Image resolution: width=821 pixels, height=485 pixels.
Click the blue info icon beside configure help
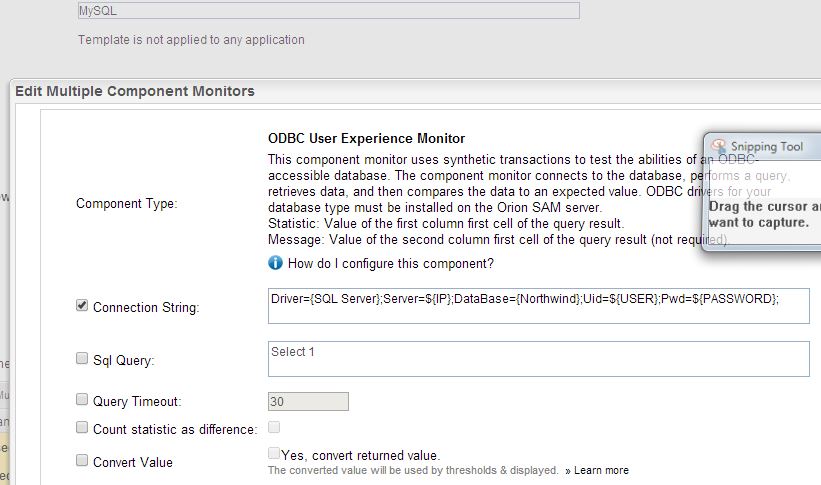coord(275,262)
